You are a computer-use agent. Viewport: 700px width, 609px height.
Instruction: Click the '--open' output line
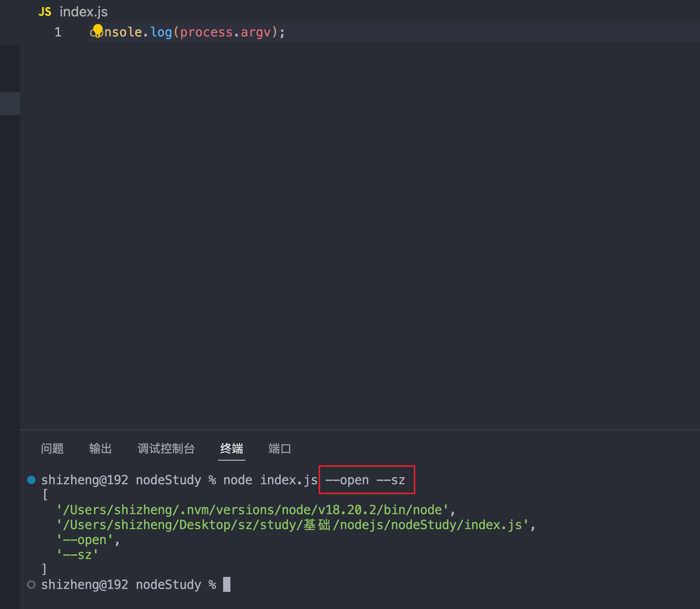click(x=88, y=540)
